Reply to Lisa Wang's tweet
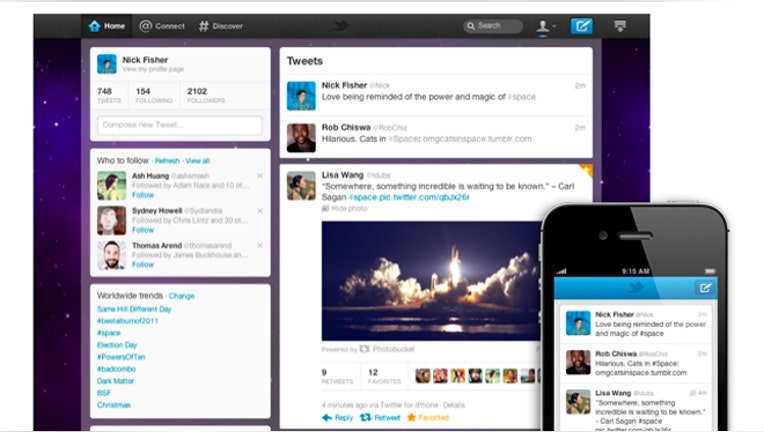 tap(338, 418)
